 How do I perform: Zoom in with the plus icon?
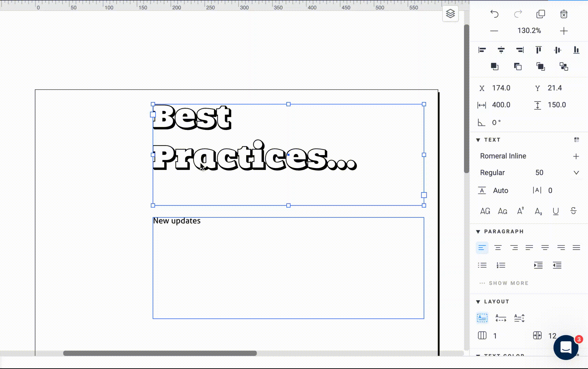click(x=564, y=31)
